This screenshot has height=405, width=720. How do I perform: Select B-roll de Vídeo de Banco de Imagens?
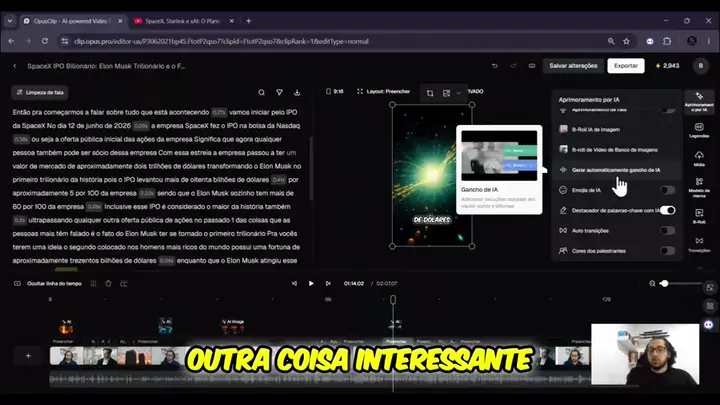(616, 150)
